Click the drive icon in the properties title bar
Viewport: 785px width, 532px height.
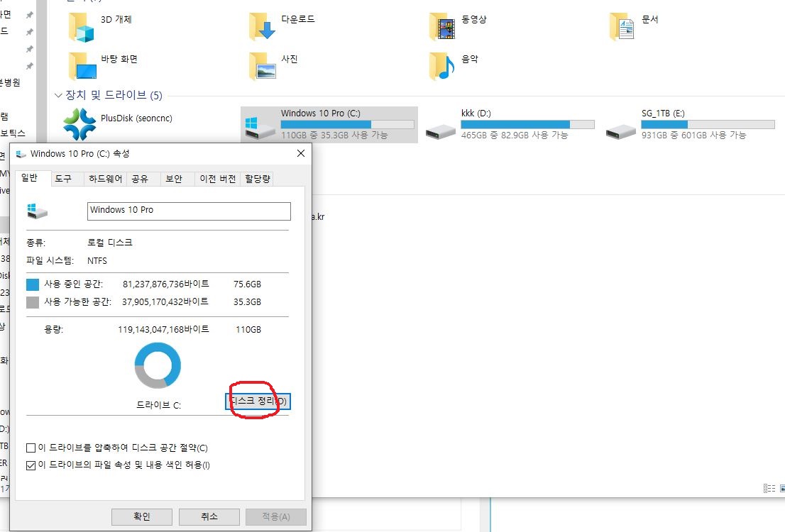point(21,154)
